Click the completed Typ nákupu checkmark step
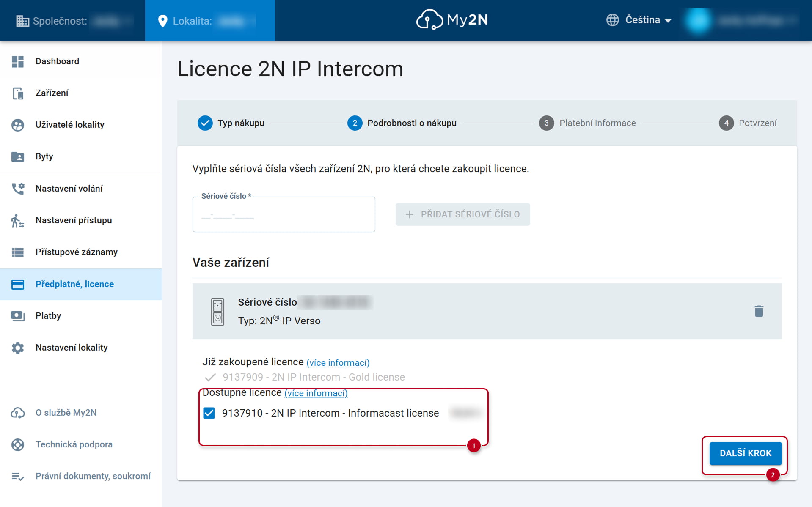The height and width of the screenshot is (507, 812). click(x=205, y=123)
